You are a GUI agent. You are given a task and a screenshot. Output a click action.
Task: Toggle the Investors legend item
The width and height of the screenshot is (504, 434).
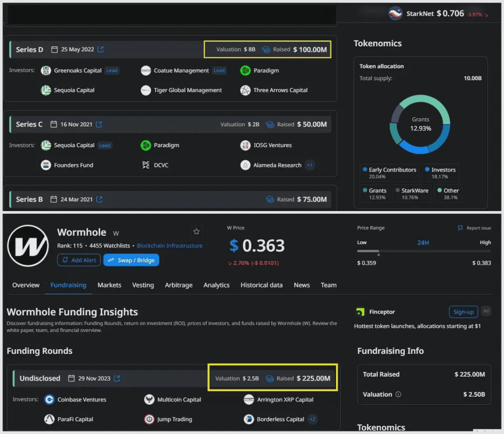[x=440, y=173]
